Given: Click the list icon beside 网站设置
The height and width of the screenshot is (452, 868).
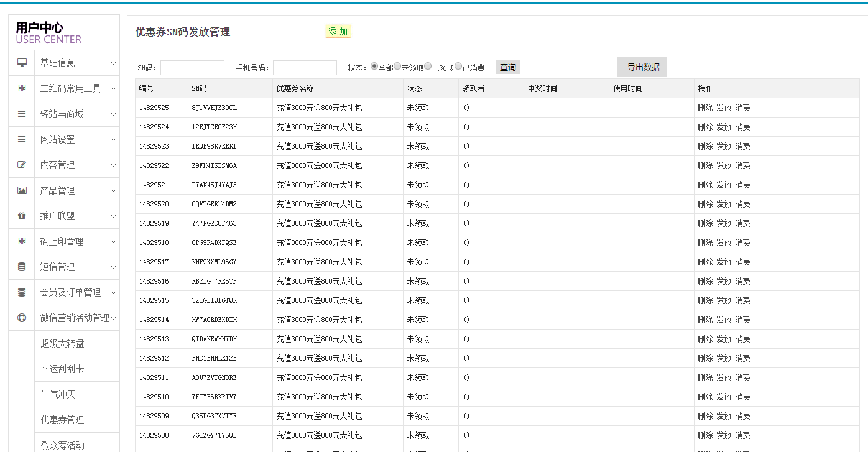Looking at the screenshot, I should [22, 139].
